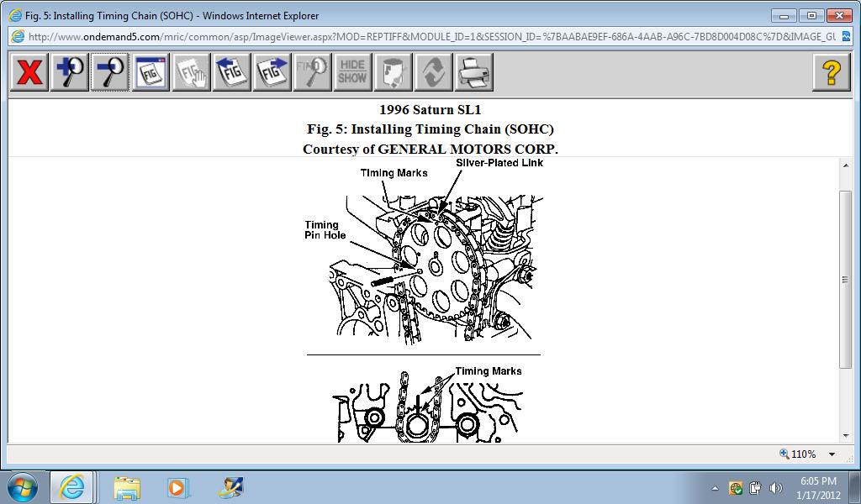Viewport: 861px width, 504px height.
Task: Click the Internet Explorer taskbar icon
Action: click(72, 487)
